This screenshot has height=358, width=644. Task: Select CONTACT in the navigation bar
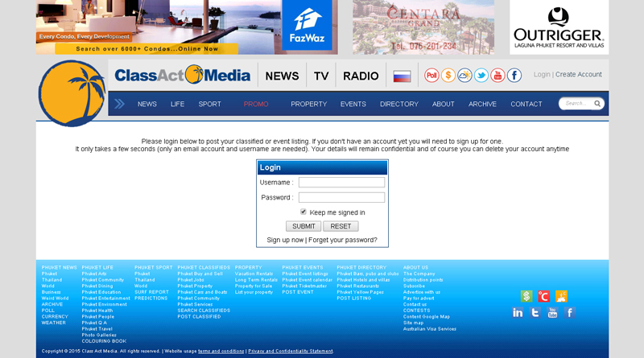(526, 105)
